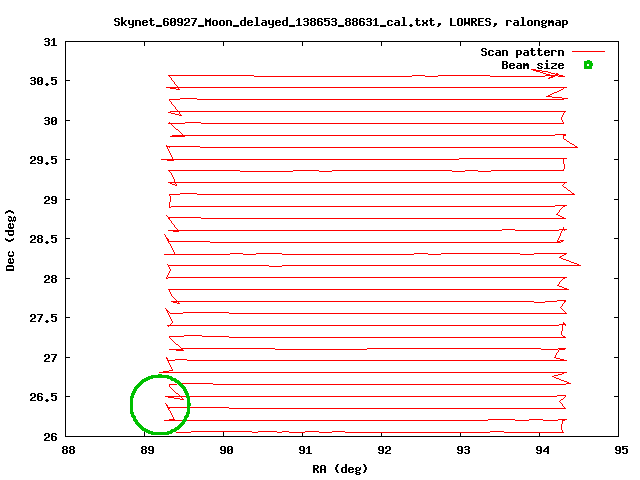
Task: Click the y-axis tick label 27.5
Action: coord(44,318)
